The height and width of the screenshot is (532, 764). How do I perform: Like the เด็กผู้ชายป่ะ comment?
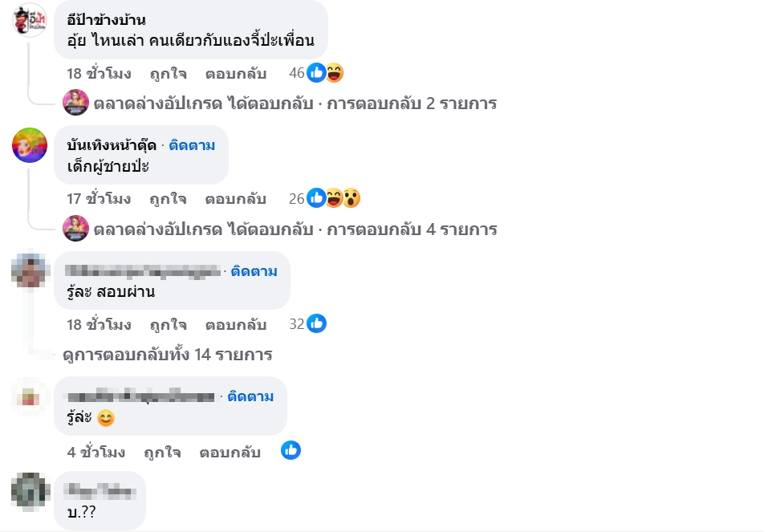click(168, 199)
